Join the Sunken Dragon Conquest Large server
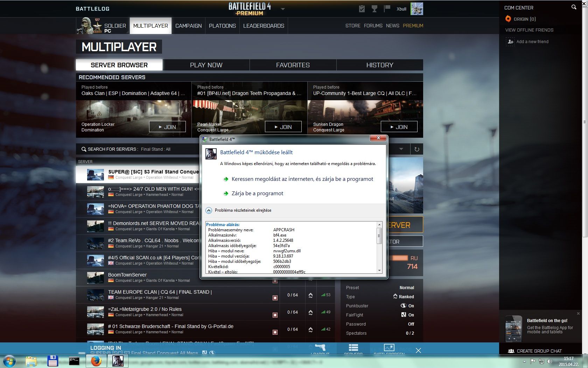 399,127
